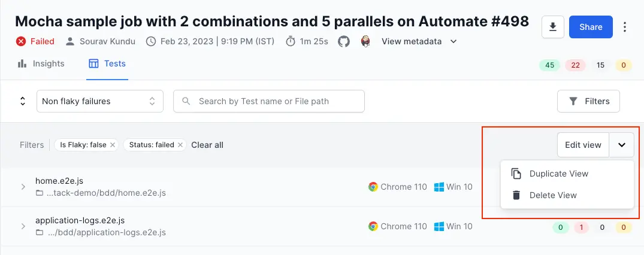Click the expand/collapse all rows icon
Screen dimensions: 644x255
(23, 101)
